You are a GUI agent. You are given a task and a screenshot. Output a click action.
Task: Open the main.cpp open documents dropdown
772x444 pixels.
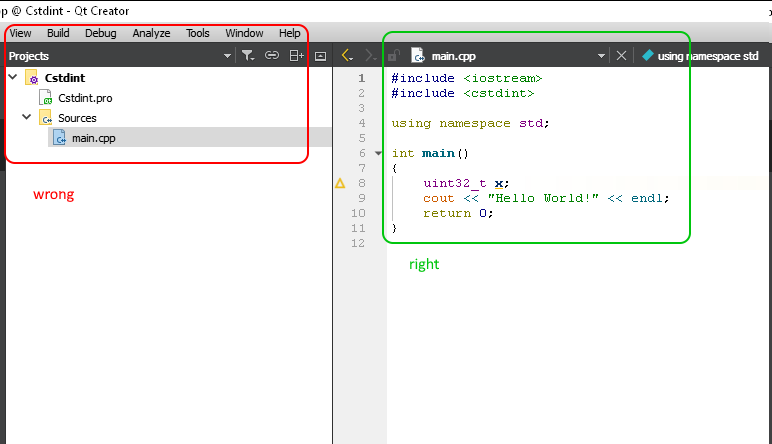pyautogui.click(x=601, y=56)
